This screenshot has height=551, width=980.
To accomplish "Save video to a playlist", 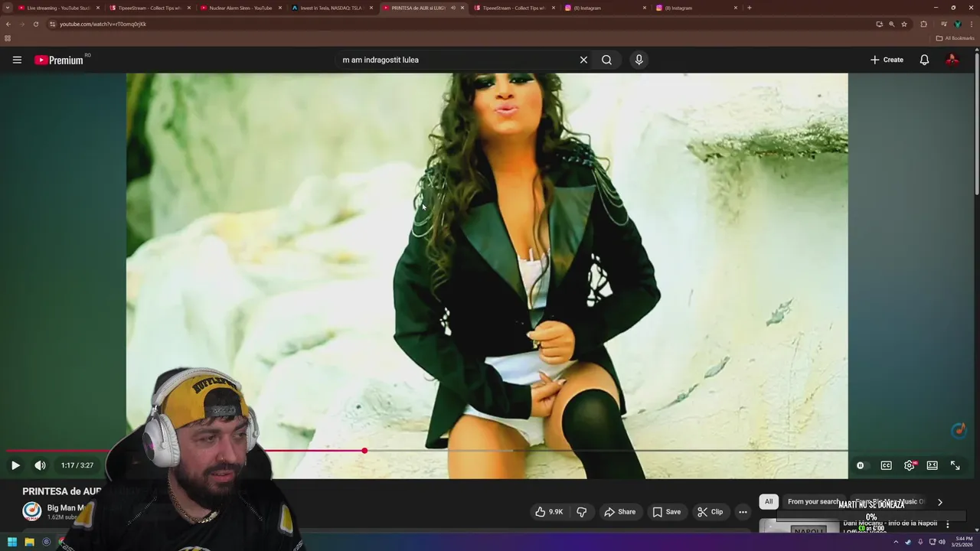I will 666,512.
